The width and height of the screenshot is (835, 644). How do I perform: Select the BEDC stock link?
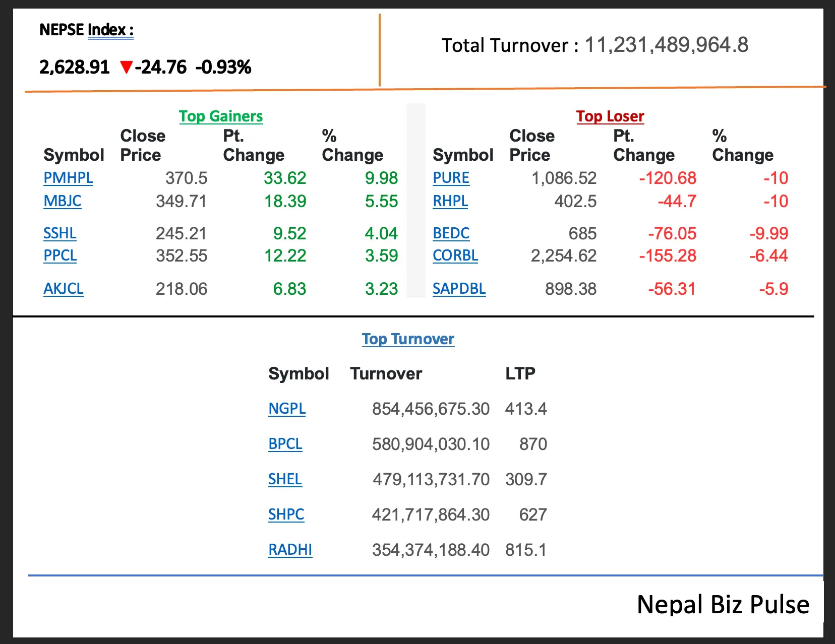[451, 233]
